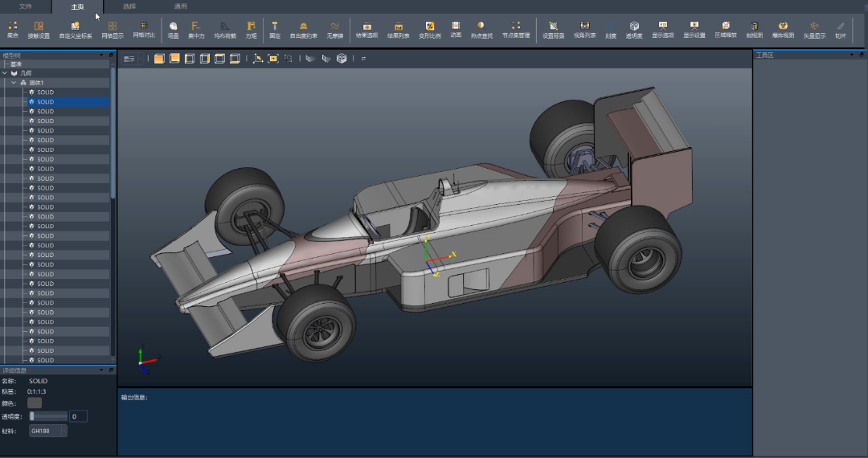Image resolution: width=868 pixels, height=458 pixels.
Task: Select the 切片 slice tool
Action: tap(841, 30)
